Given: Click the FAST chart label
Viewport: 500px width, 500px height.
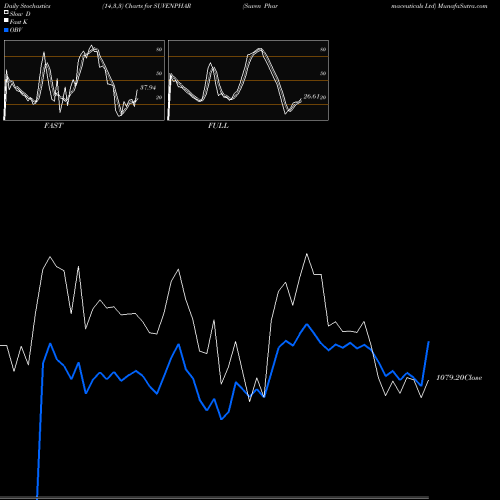Looking at the screenshot, I should pos(54,126).
